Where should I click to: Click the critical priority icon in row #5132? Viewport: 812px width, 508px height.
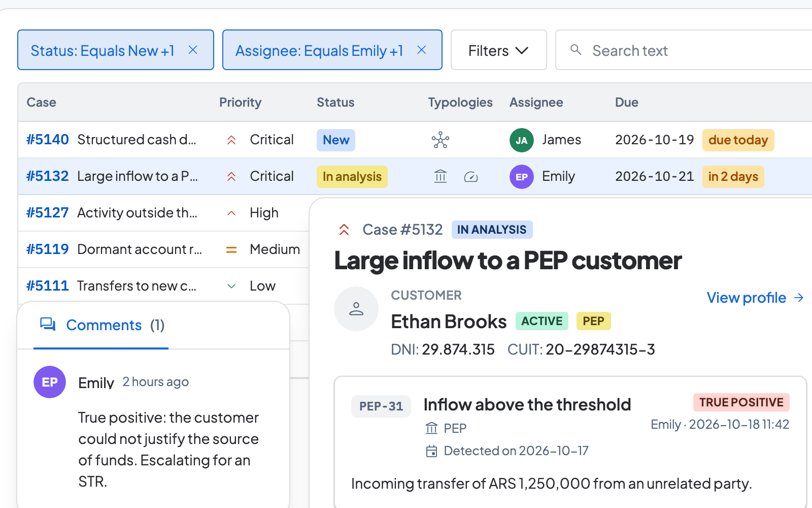click(x=231, y=176)
